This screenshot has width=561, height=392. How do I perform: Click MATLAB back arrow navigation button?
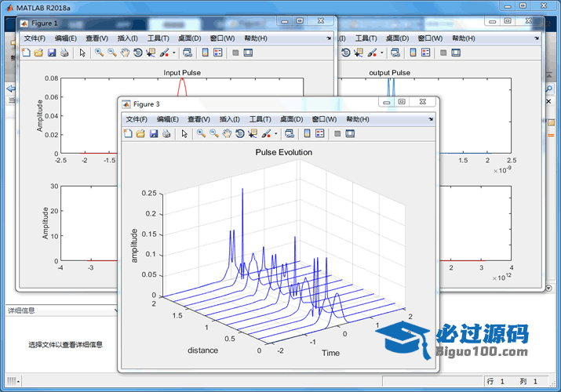[x=11, y=89]
